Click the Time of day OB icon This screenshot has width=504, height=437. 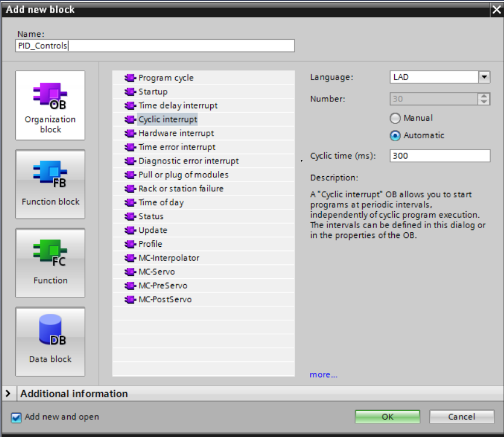(130, 202)
